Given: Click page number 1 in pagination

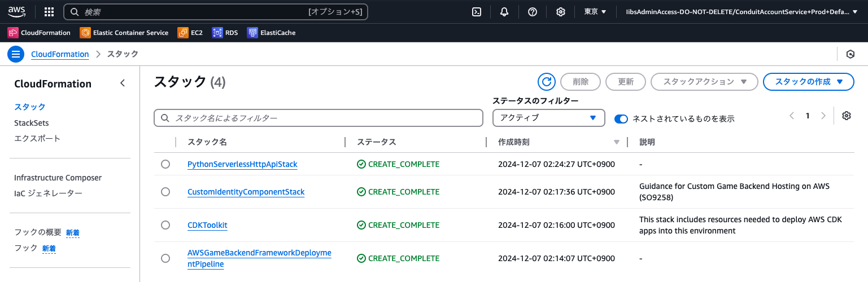Looking at the screenshot, I should (x=808, y=116).
